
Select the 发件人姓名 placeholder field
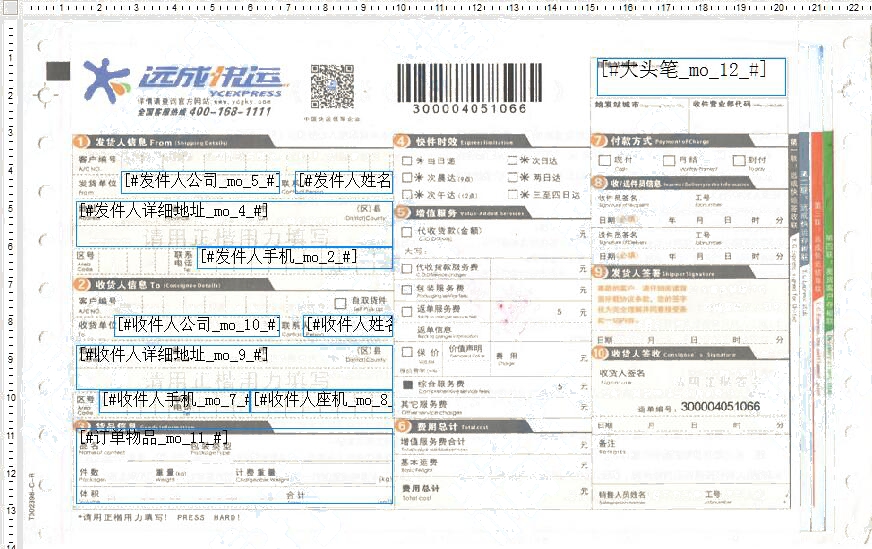click(344, 182)
